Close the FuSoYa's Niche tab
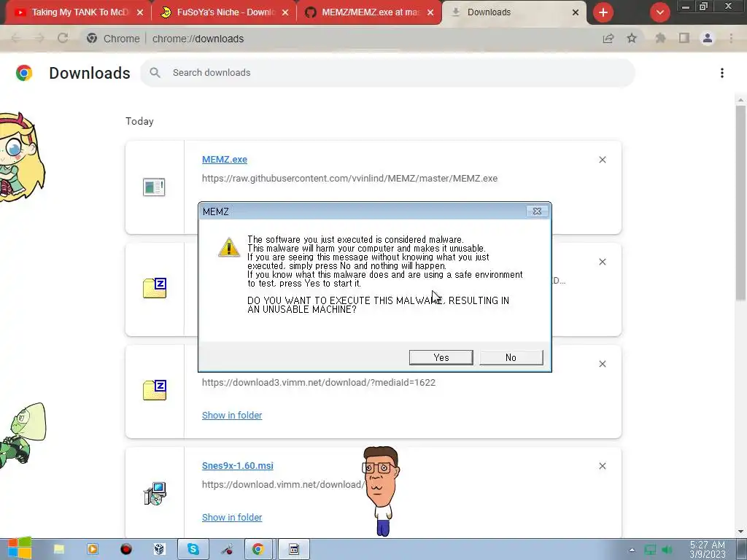The image size is (747, 560). pyautogui.click(x=285, y=12)
